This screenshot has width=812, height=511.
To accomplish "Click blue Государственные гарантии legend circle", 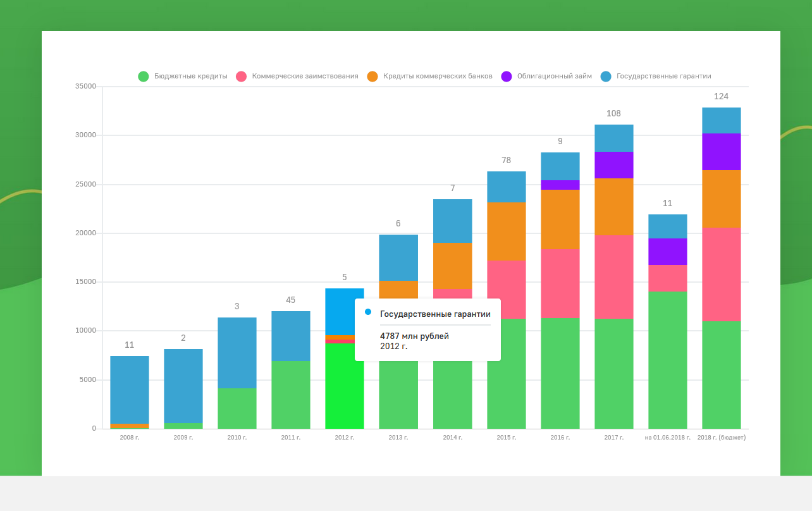I will (606, 77).
